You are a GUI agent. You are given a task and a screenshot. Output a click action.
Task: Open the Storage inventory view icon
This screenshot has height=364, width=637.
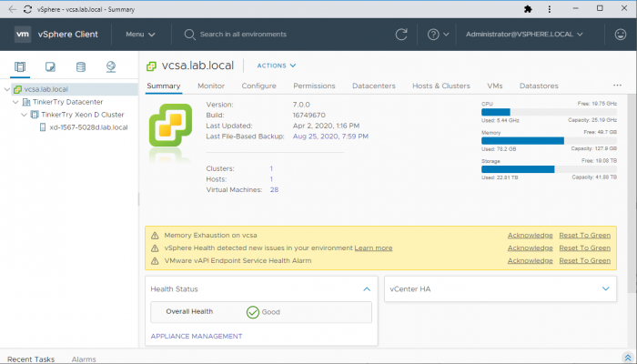(x=81, y=66)
